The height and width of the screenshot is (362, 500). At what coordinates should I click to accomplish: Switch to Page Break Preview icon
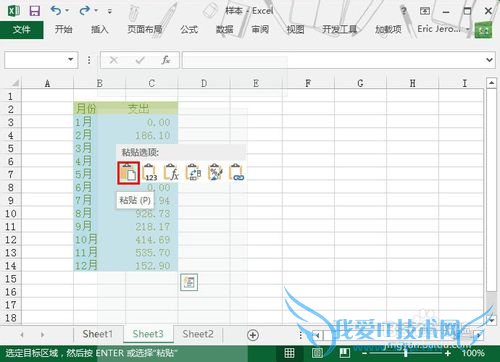(344, 353)
